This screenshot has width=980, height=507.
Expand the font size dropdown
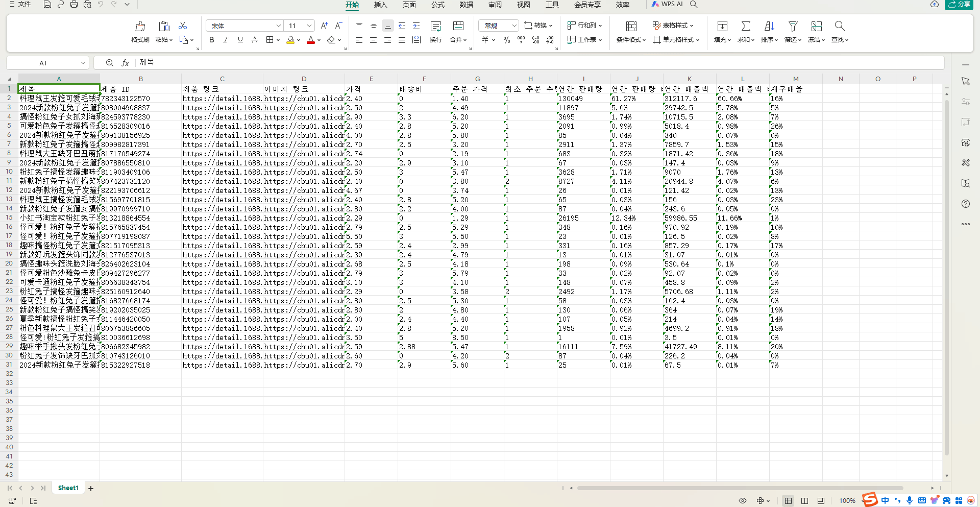[309, 26]
